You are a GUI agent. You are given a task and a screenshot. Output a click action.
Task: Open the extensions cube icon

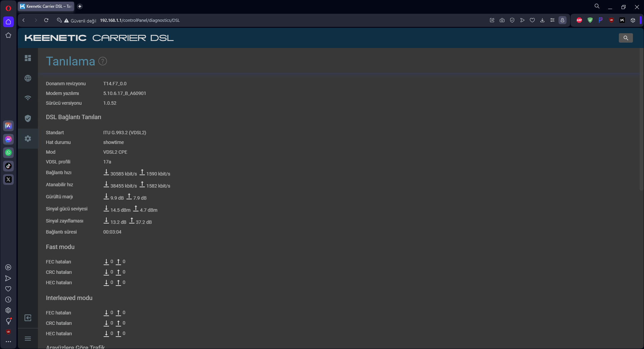coord(633,20)
